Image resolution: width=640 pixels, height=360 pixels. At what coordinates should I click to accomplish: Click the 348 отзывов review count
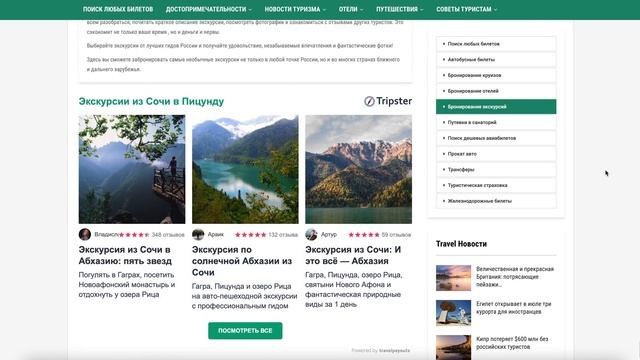168,235
